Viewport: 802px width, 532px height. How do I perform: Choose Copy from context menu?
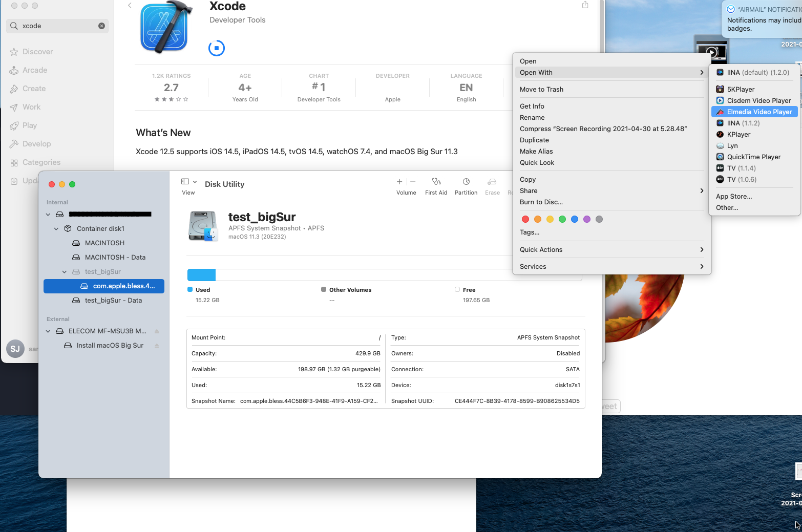pyautogui.click(x=611, y=179)
